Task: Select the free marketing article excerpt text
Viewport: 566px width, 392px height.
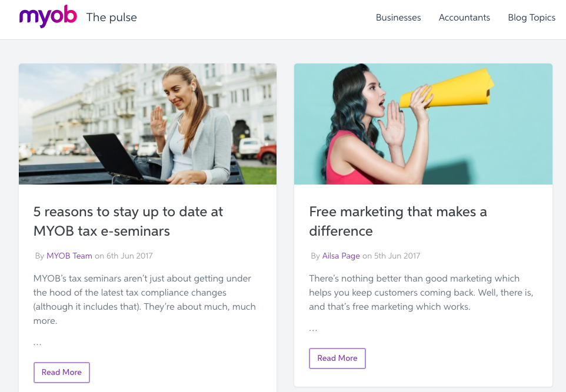Action: (420, 292)
